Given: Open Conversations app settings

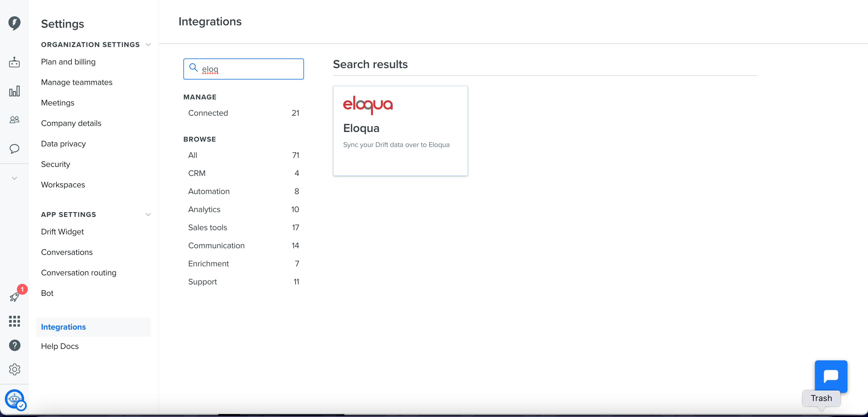Looking at the screenshot, I should pyautogui.click(x=67, y=252).
